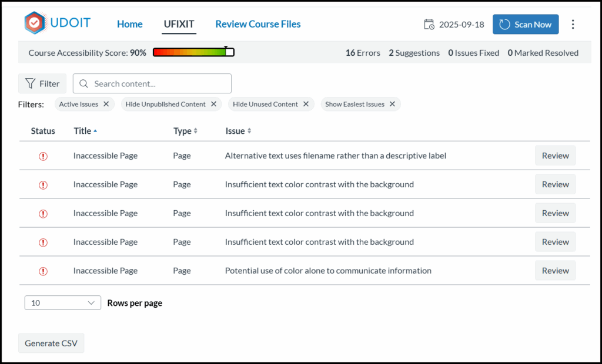The image size is (602, 364).
Task: Sort the table by the Issue column
Action: pos(238,131)
